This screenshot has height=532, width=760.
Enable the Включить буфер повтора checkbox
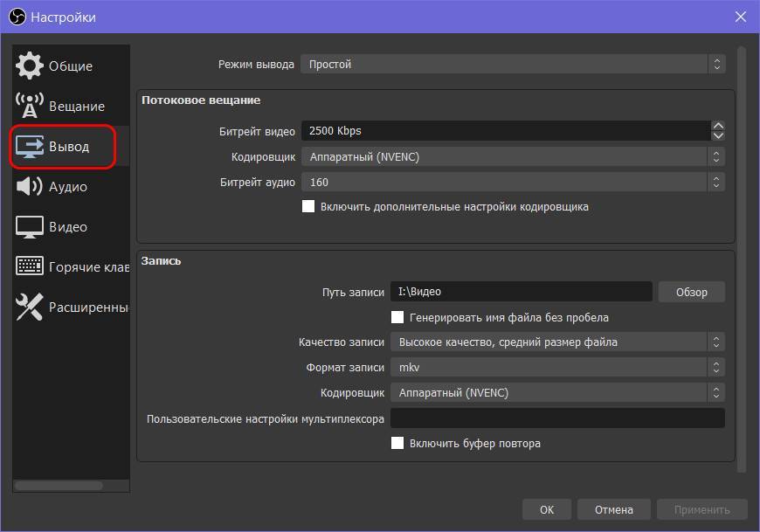397,443
